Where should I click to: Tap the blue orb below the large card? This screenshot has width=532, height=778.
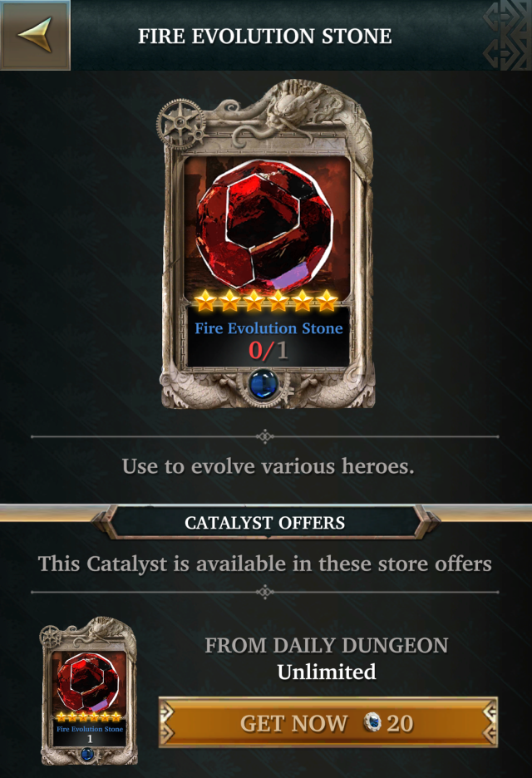(264, 385)
